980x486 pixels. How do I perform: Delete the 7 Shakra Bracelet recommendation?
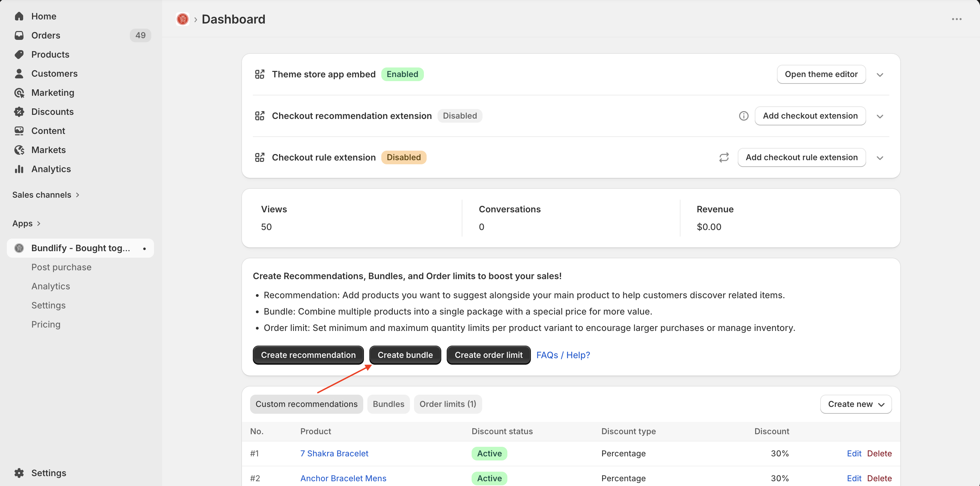879,453
